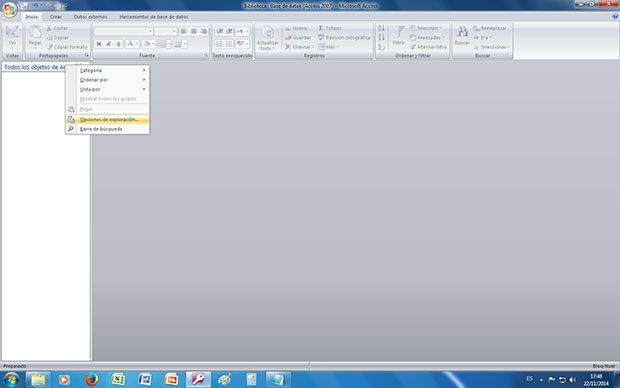Viewport: 620px width, 388px height.
Task: Open Datos externos tab
Action: point(91,17)
